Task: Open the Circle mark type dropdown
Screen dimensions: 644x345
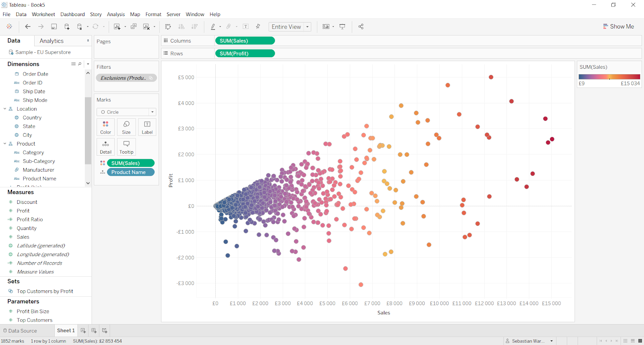Action: 152,112
